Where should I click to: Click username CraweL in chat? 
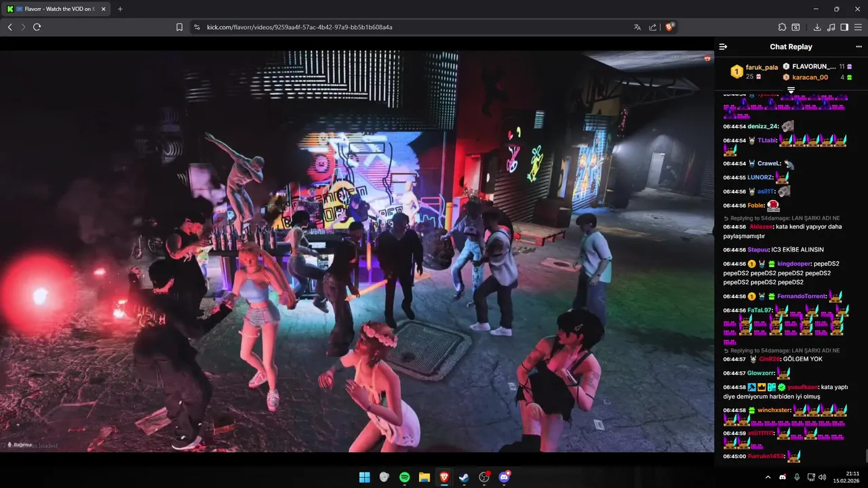pyautogui.click(x=769, y=163)
